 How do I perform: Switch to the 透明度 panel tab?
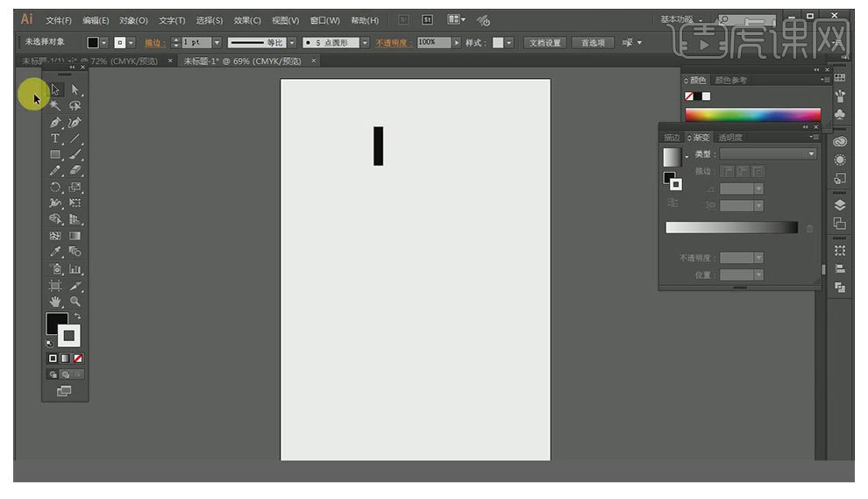click(x=730, y=138)
